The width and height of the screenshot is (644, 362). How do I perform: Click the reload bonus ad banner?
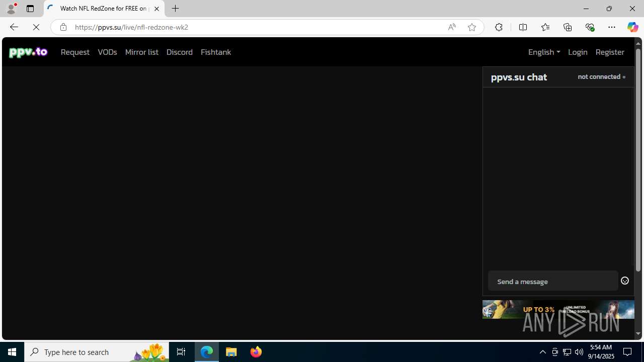coord(558,309)
